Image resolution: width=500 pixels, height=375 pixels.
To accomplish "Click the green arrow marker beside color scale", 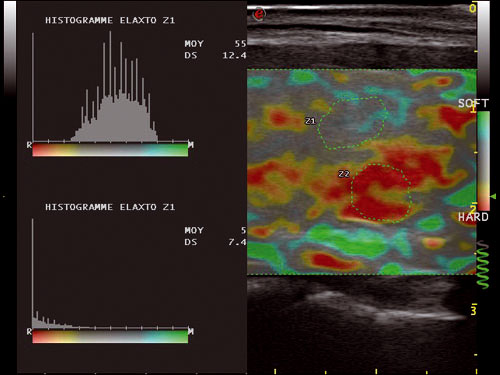I will (493, 197).
